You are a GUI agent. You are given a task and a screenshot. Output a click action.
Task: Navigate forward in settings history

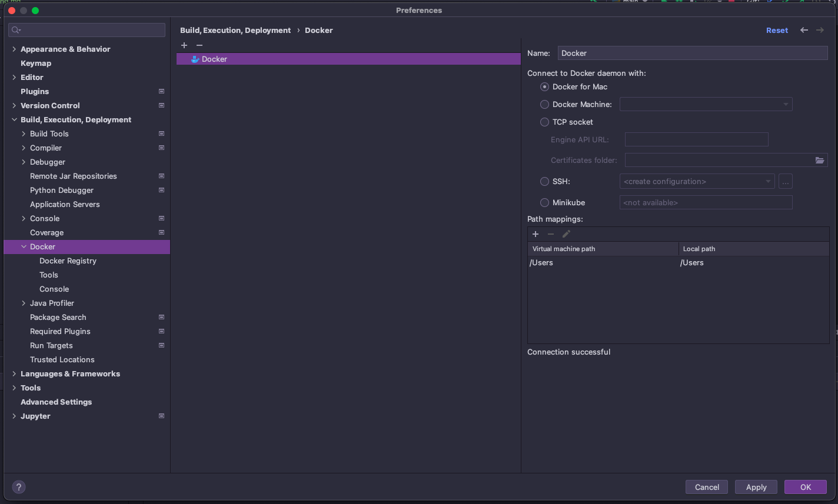pyautogui.click(x=820, y=30)
